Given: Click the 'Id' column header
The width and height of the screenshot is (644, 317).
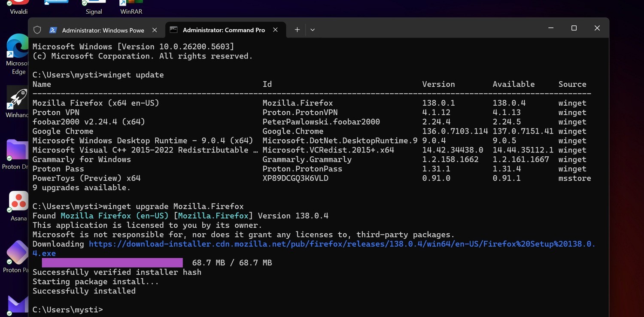Looking at the screenshot, I should coord(267,84).
